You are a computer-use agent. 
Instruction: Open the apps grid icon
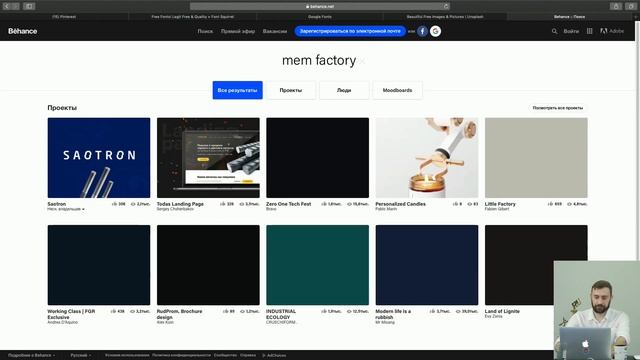click(589, 31)
